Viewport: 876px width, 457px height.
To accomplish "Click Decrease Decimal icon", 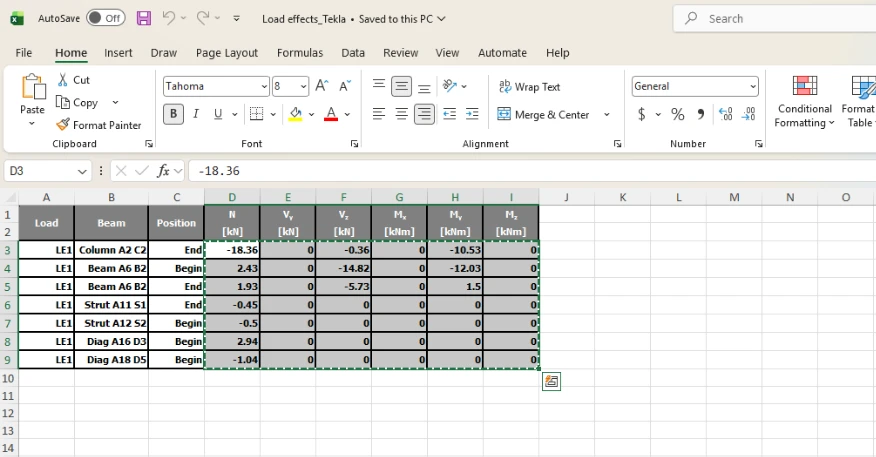I will coord(749,115).
